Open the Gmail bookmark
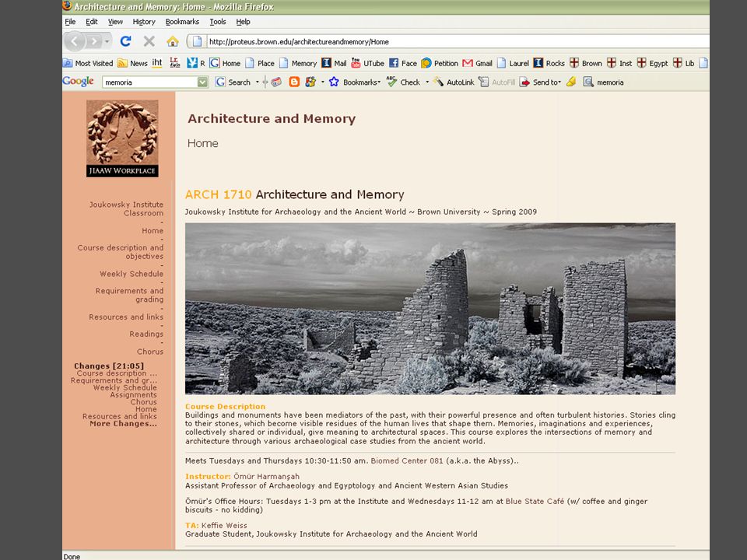 477,63
